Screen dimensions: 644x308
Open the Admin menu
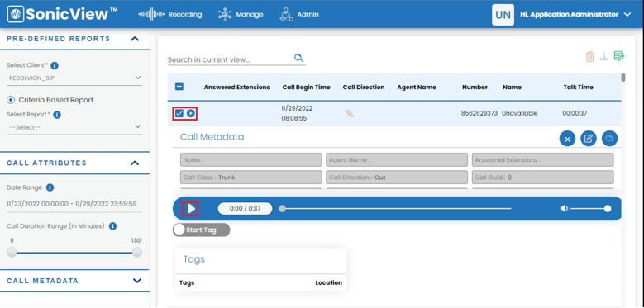(x=299, y=14)
